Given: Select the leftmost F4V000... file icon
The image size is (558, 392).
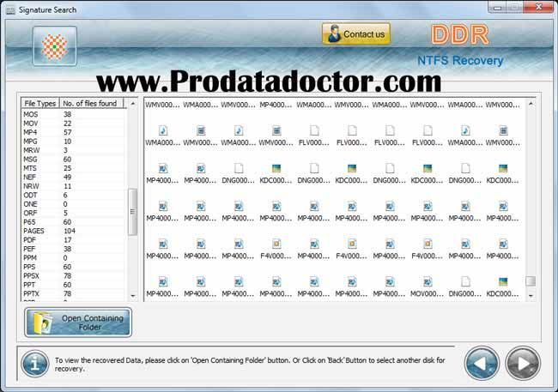Looking at the screenshot, I should (276, 244).
